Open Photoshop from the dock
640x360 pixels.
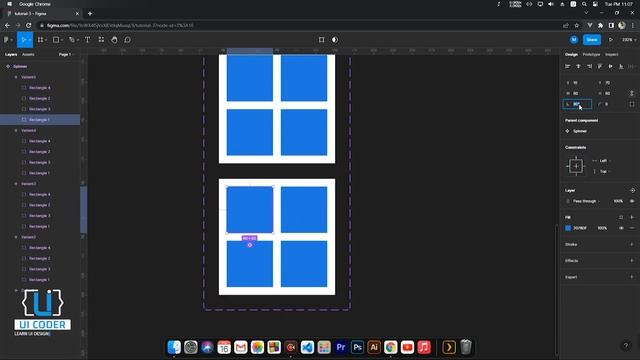tap(358, 347)
